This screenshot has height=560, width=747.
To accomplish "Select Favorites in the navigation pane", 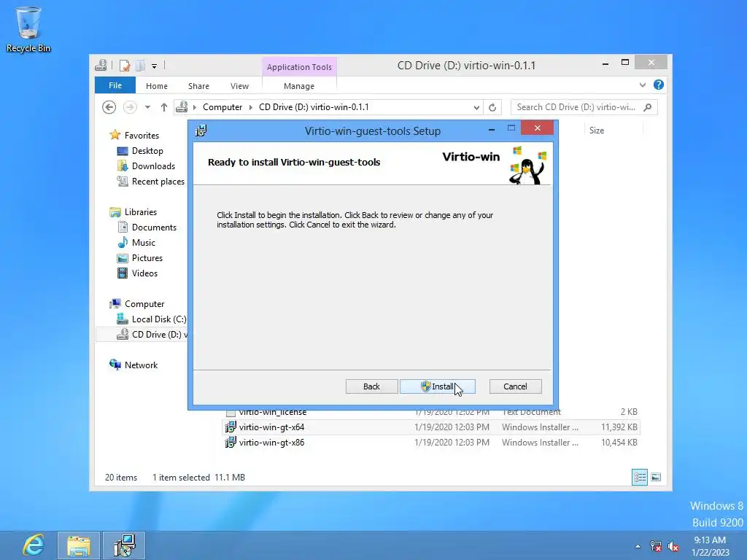I will coord(142,135).
